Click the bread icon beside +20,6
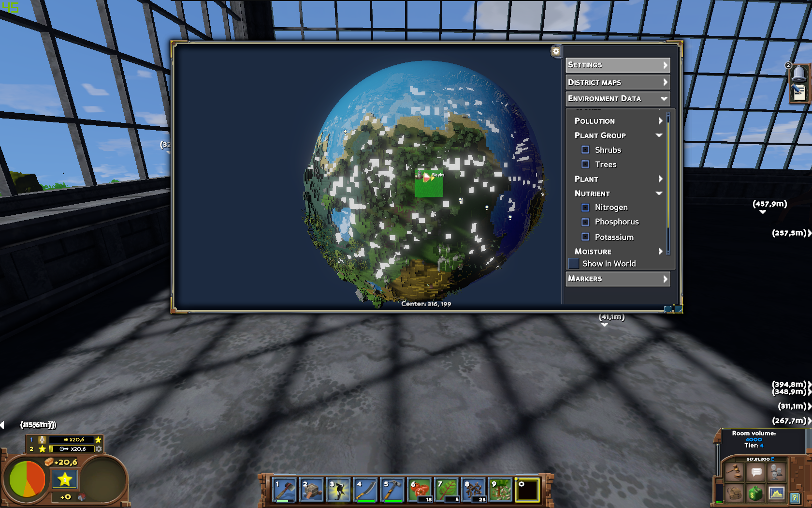The image size is (812, 508). (49, 462)
